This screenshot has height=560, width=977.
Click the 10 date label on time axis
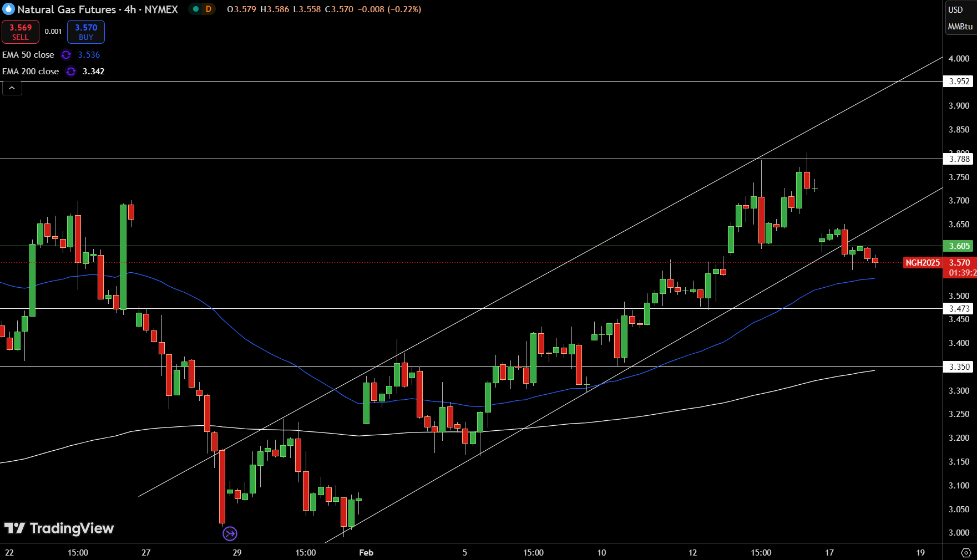click(x=601, y=553)
